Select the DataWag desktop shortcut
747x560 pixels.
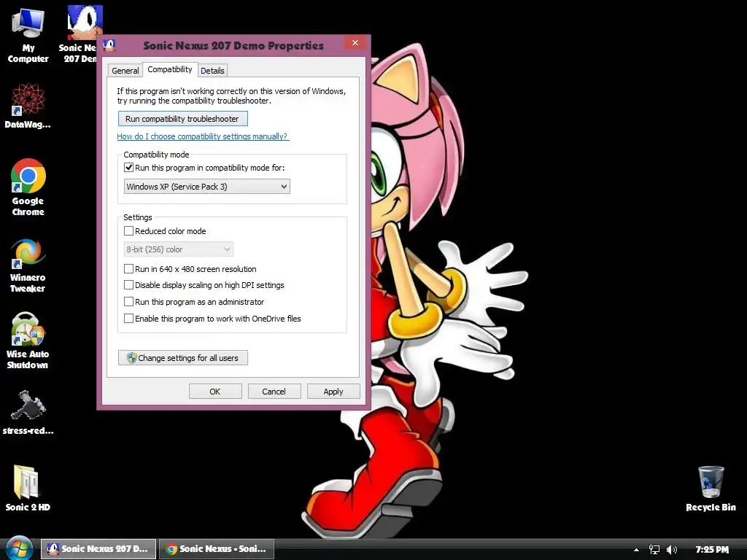click(x=28, y=106)
